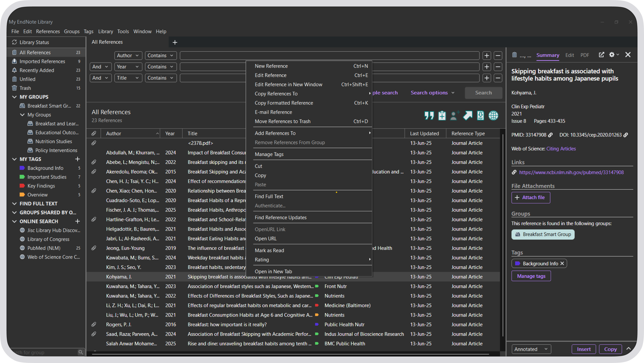
Task: Click the Attach file button
Action: [531, 198]
